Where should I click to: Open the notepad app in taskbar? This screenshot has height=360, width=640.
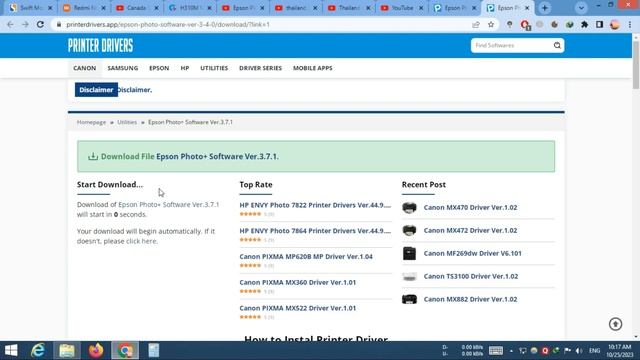pos(153,351)
